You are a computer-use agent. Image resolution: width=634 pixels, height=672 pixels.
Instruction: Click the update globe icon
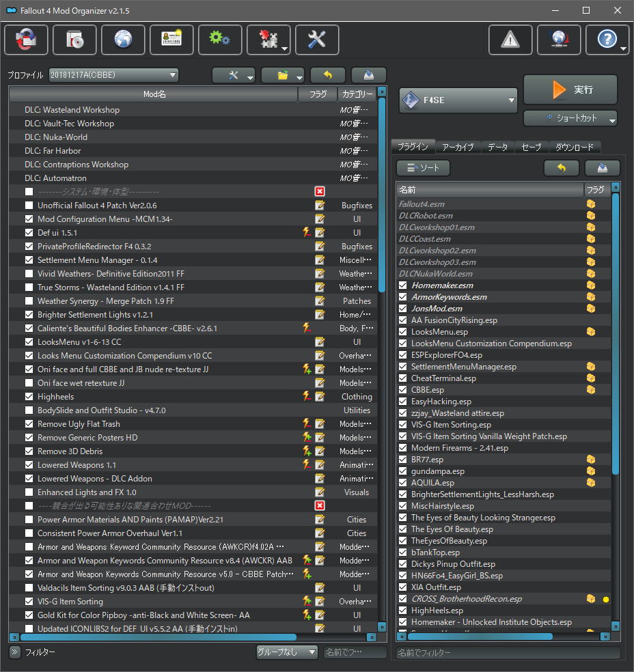pyautogui.click(x=559, y=40)
